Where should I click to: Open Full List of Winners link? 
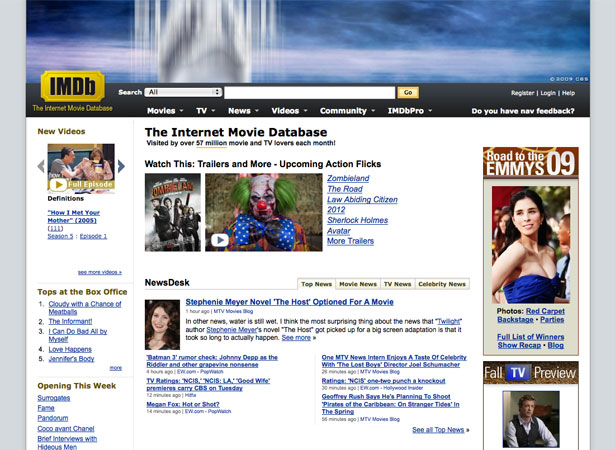(531, 337)
